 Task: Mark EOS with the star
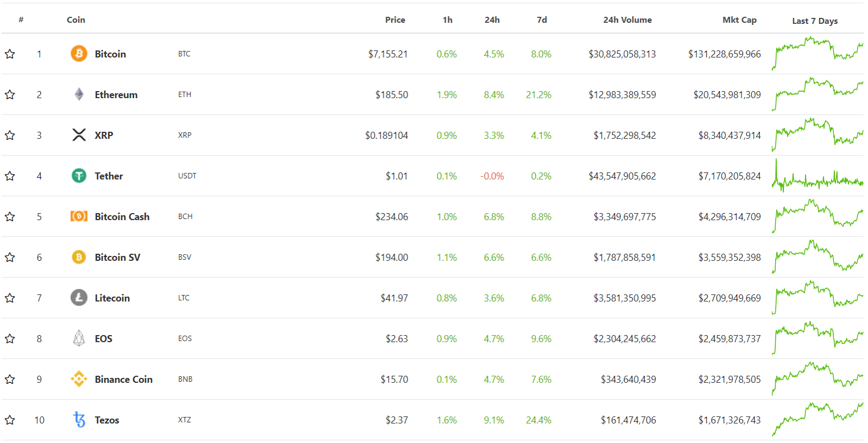pyautogui.click(x=10, y=338)
